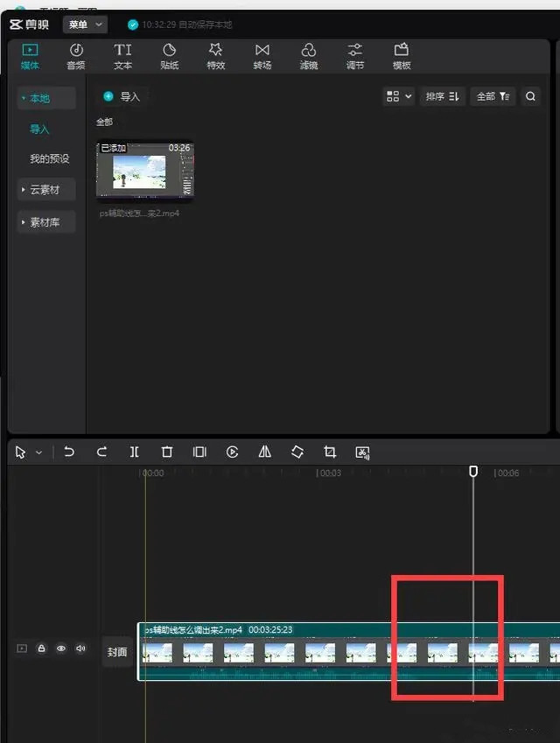
Task: Switch to the Effects (特效) tab
Action: coord(215,56)
